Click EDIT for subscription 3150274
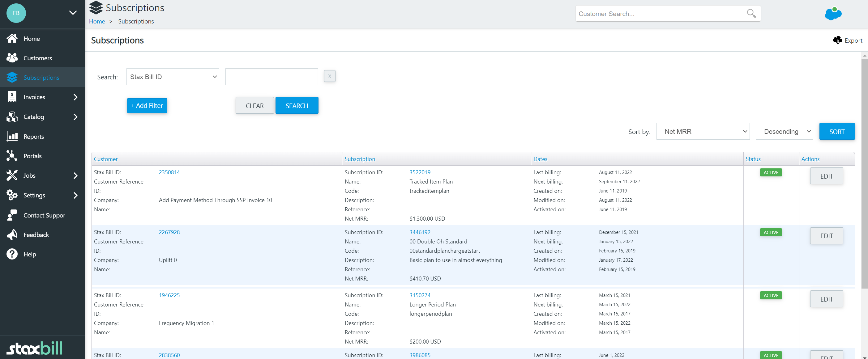Viewport: 868px width, 359px height. (827, 299)
